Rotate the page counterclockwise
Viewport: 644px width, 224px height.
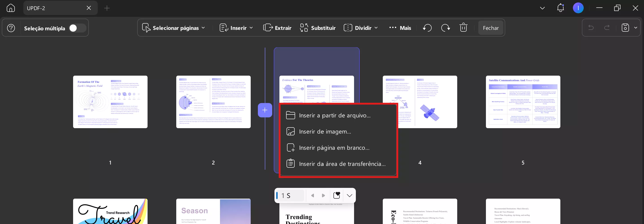tap(427, 28)
